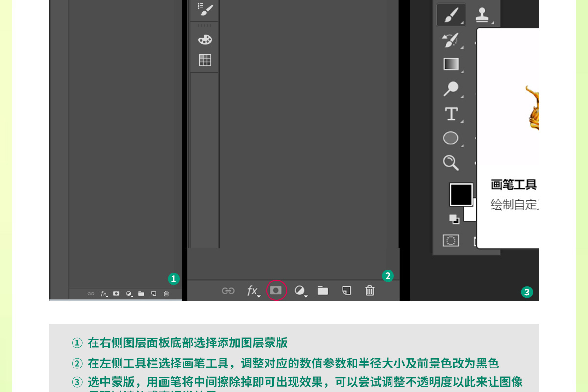Open the fx layer style menu in large panel
This screenshot has width=588, height=392.
click(253, 291)
